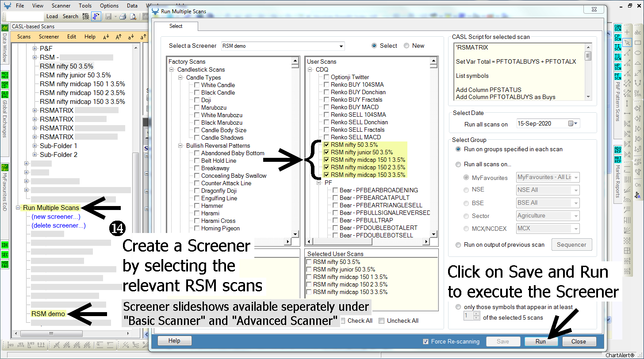
Task: Click the IDX sidebar icon
Action: 5,244
